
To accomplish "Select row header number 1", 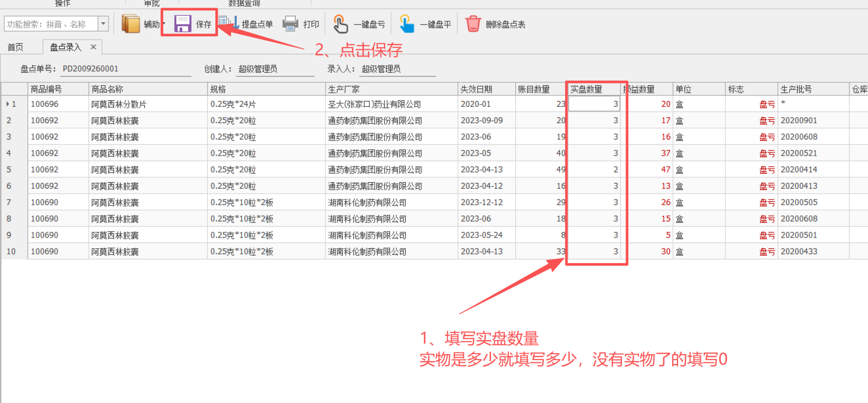I will click(x=14, y=104).
